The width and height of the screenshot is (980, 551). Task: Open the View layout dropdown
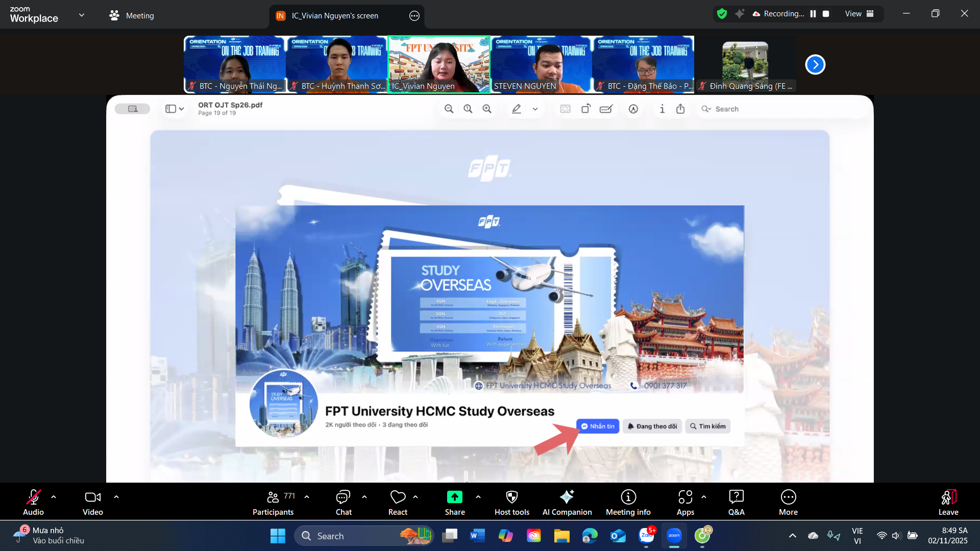coord(859,14)
